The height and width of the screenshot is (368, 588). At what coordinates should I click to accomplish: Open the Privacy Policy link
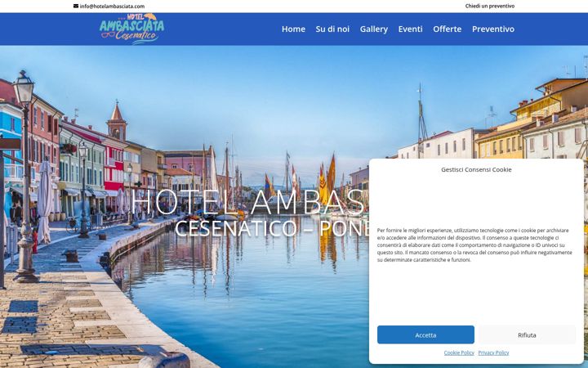coord(493,352)
